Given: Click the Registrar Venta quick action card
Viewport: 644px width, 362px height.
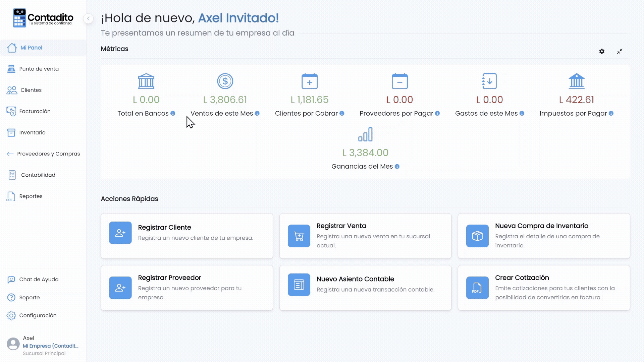Looking at the screenshot, I should (365, 236).
